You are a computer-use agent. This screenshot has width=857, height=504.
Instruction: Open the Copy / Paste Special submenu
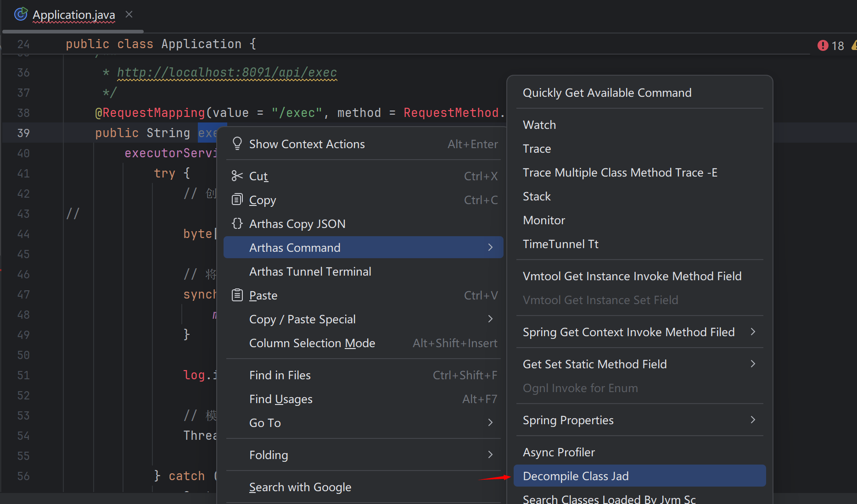tap(490, 319)
